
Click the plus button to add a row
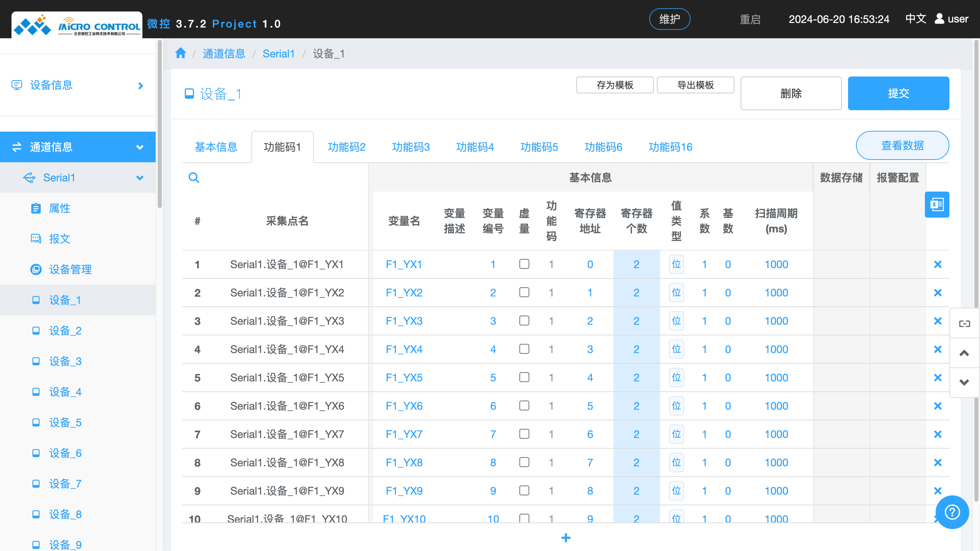point(566,538)
